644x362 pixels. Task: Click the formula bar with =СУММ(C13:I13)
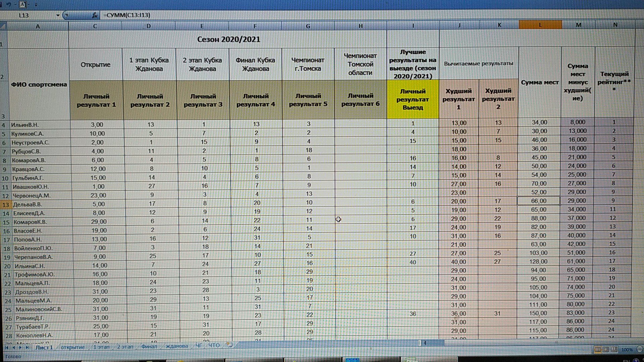(372, 15)
